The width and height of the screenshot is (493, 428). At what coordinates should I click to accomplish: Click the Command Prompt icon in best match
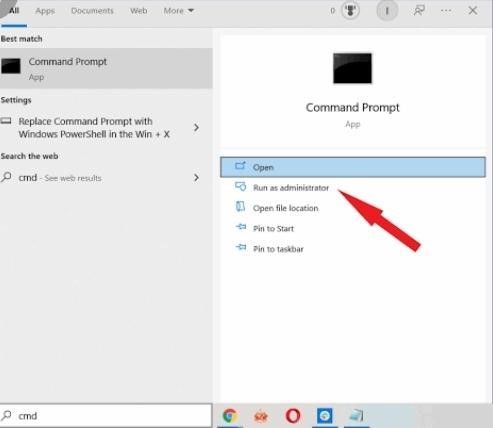pos(11,66)
